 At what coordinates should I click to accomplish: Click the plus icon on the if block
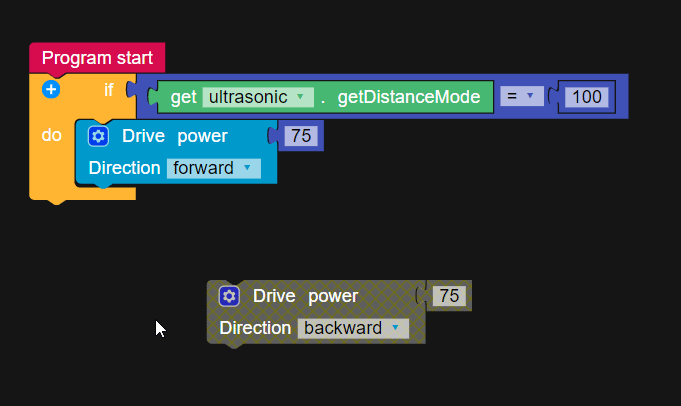coord(52,90)
